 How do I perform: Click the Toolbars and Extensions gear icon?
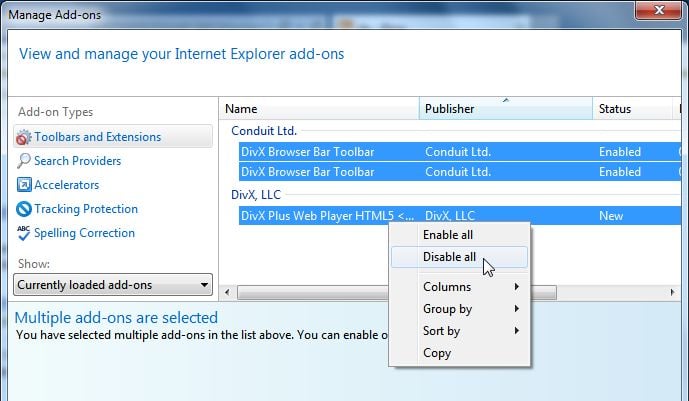pos(24,137)
